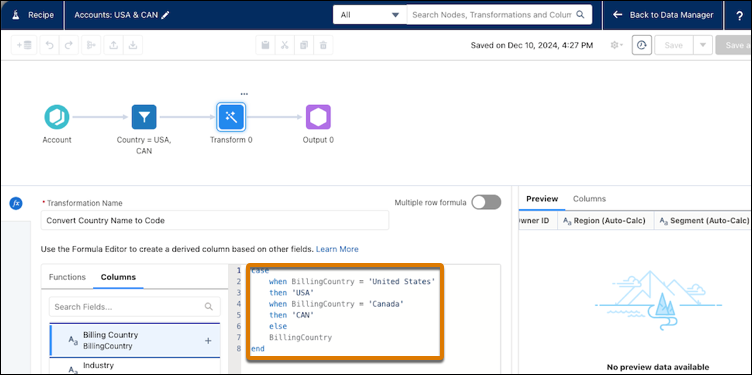752x375 pixels.
Task: Toggle the Multiple row formula switch
Action: coord(486,202)
